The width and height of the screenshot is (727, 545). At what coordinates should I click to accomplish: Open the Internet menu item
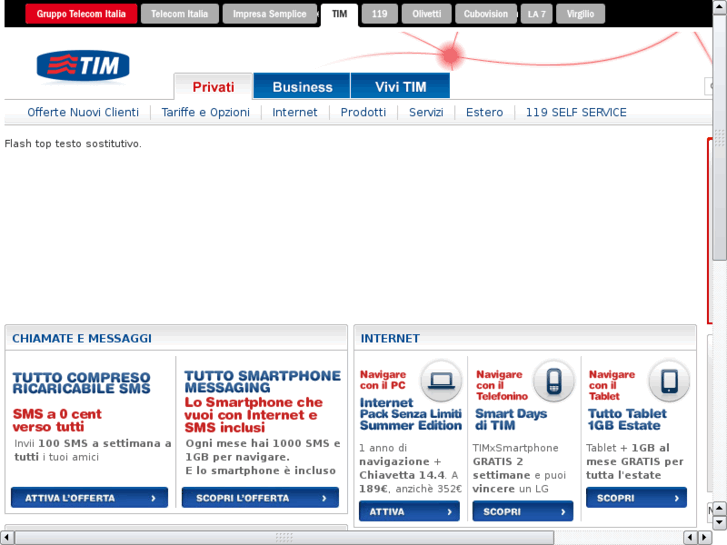[294, 112]
